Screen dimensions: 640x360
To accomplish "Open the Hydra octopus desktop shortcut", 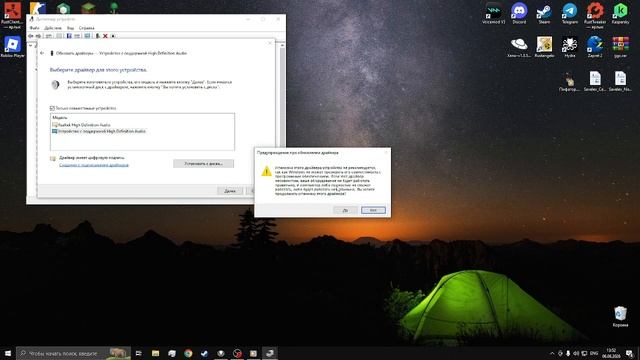I will [x=569, y=47].
